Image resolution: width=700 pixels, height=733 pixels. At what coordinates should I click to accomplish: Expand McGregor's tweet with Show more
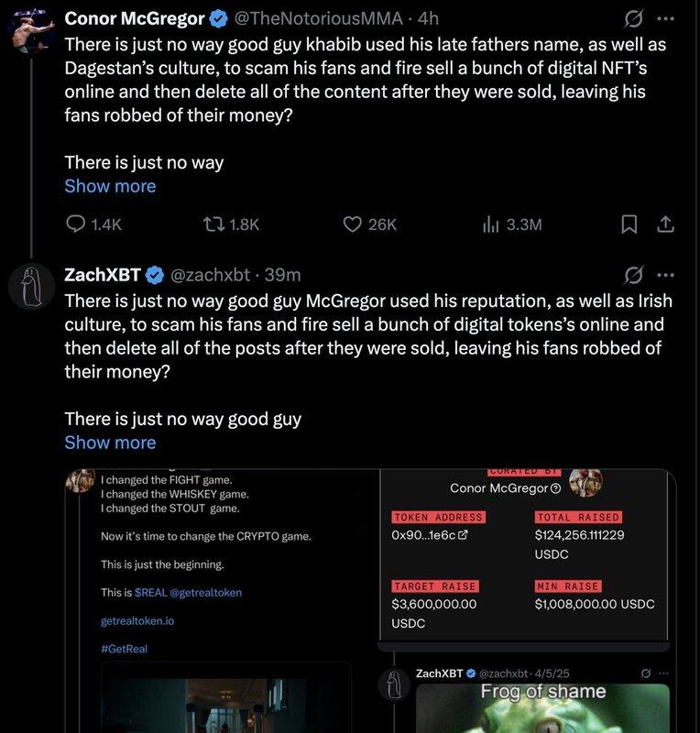point(110,186)
